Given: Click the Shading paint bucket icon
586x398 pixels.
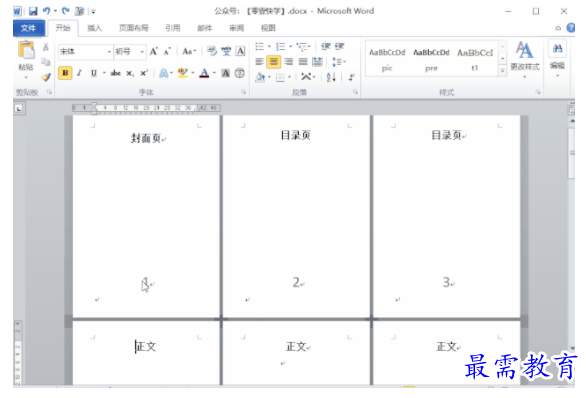Looking at the screenshot, I should click(260, 77).
